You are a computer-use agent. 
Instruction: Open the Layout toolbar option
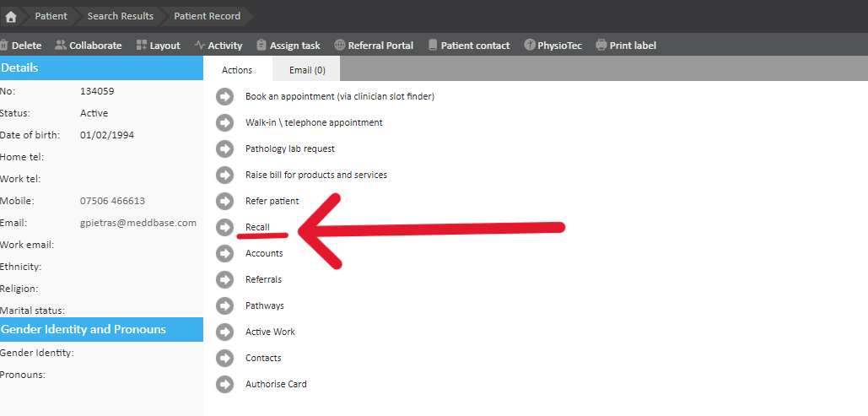[x=158, y=46]
